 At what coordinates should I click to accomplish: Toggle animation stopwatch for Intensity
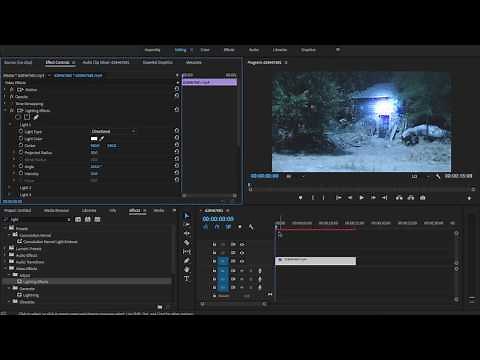pos(21,173)
